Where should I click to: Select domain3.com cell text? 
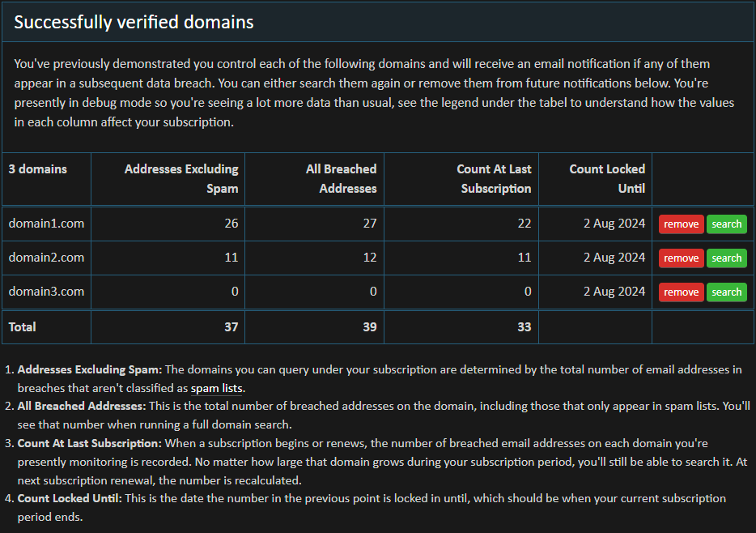[x=46, y=292]
